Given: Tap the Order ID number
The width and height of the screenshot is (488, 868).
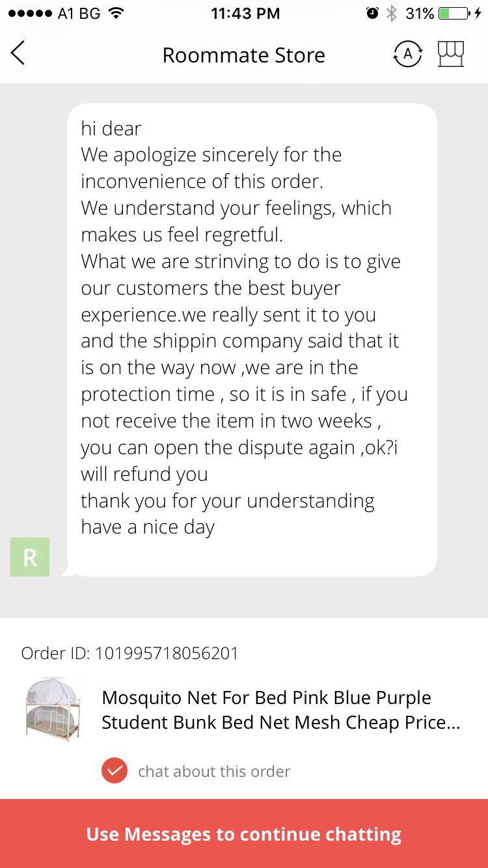Looking at the screenshot, I should point(167,653).
